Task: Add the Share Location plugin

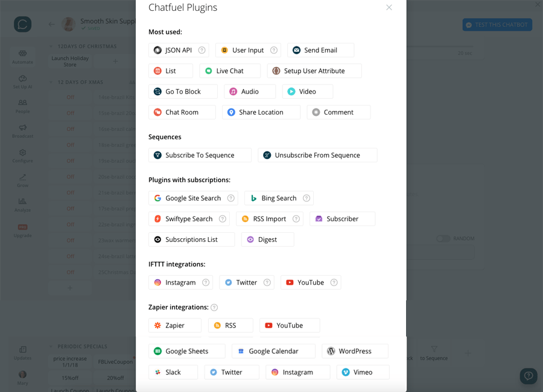Action: pos(261,112)
